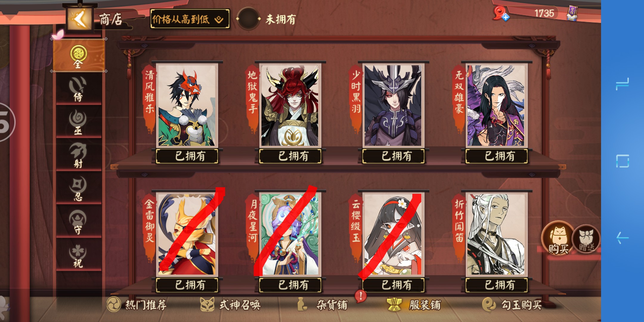Tap the Android back arrow in navigation bar
644x322 pixels.
pyautogui.click(x=623, y=238)
